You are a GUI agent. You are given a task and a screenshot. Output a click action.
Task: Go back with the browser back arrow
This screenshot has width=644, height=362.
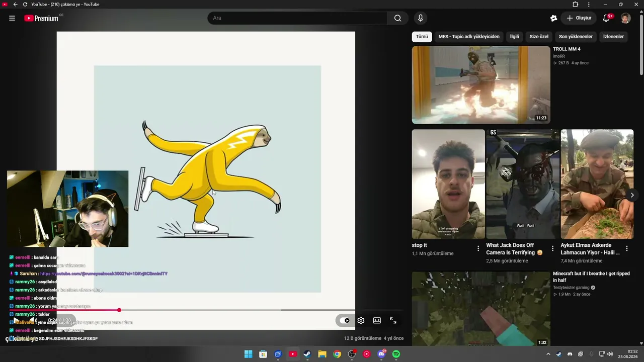point(15,5)
